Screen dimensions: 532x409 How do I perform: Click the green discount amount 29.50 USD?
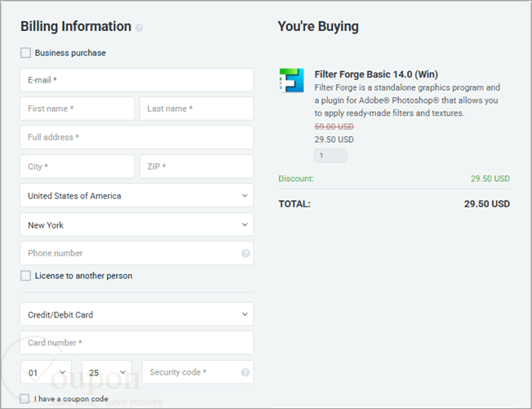(x=490, y=179)
